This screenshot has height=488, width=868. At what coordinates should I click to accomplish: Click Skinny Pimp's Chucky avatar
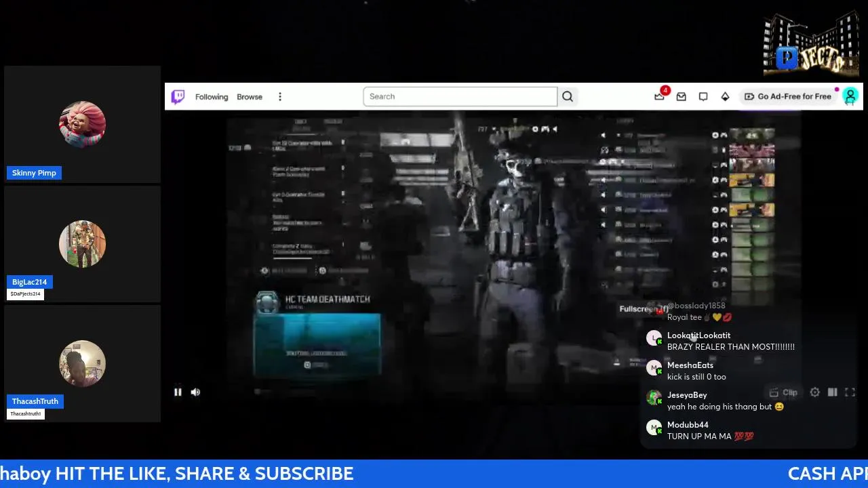82,124
